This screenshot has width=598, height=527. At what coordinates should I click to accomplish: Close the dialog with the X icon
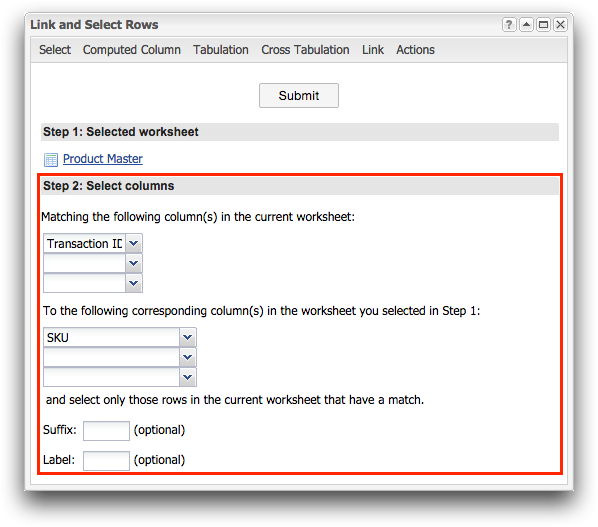(x=560, y=25)
